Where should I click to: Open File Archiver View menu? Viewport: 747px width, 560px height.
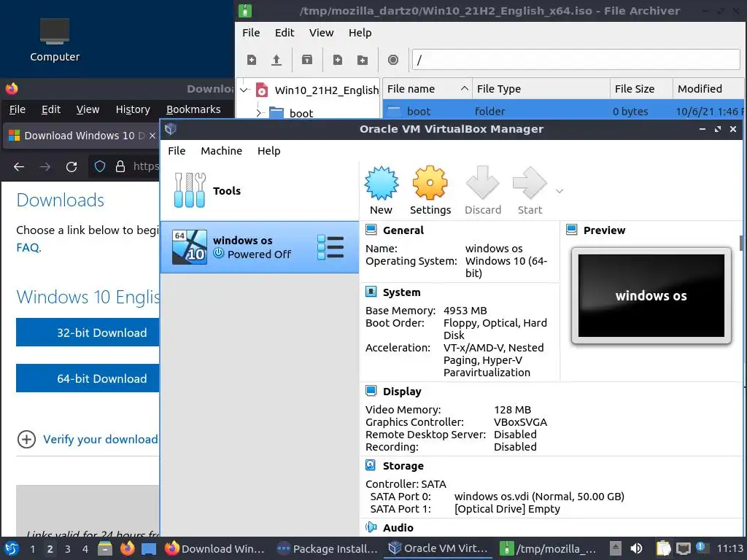tap(321, 33)
